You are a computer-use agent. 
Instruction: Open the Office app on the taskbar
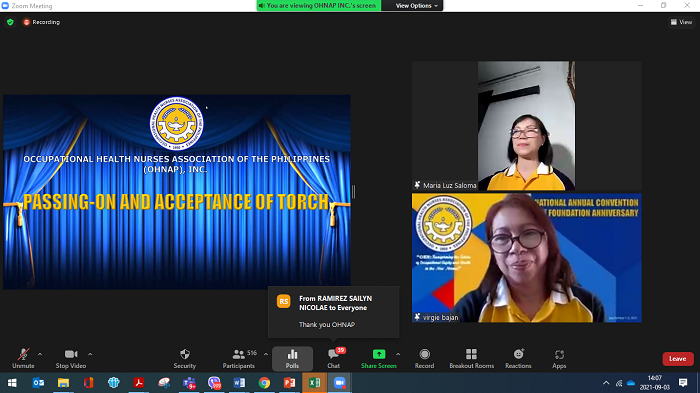(x=88, y=383)
